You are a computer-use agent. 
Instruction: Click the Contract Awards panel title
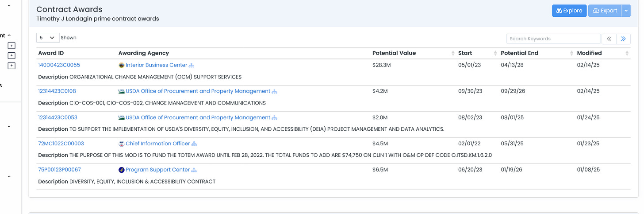(69, 9)
